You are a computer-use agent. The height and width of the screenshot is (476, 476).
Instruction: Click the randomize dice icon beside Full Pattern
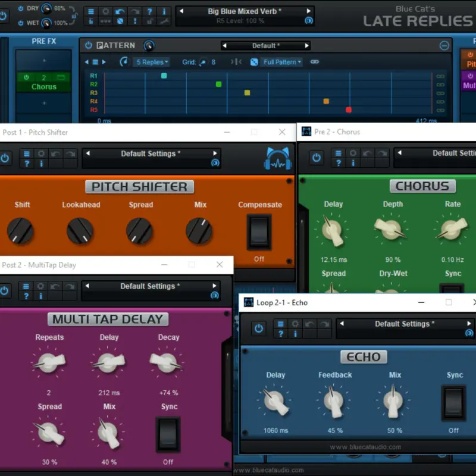(254, 62)
